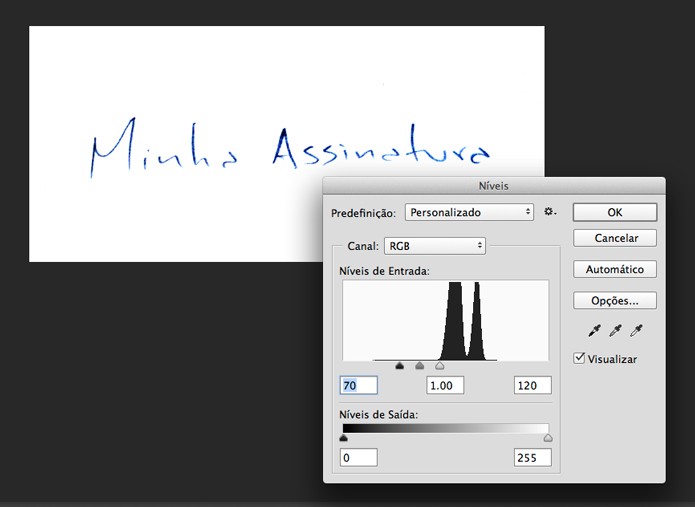This screenshot has height=507, width=695.
Task: Toggle the Visualizar preview checkbox
Action: pyautogui.click(x=579, y=358)
